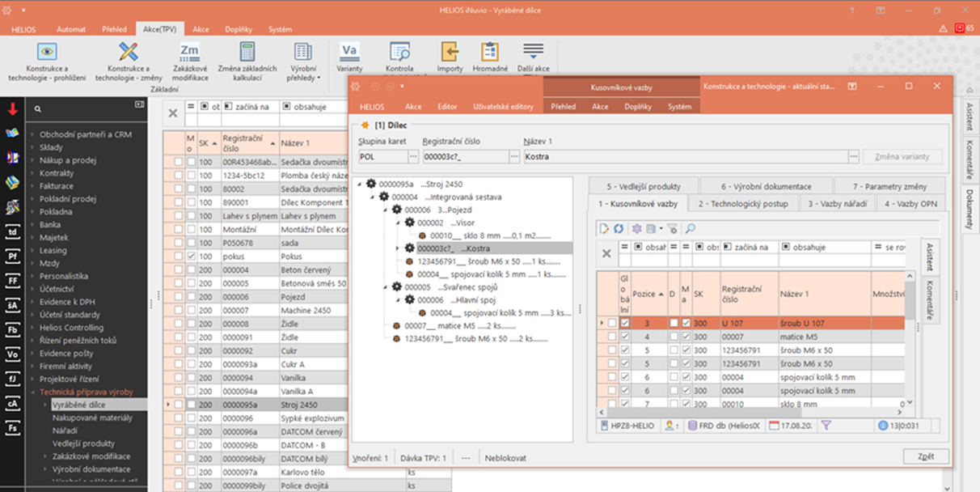Viewport: 980px width, 492px height.
Task: Open the Doplňky tab in main ribbon
Action: [238, 28]
